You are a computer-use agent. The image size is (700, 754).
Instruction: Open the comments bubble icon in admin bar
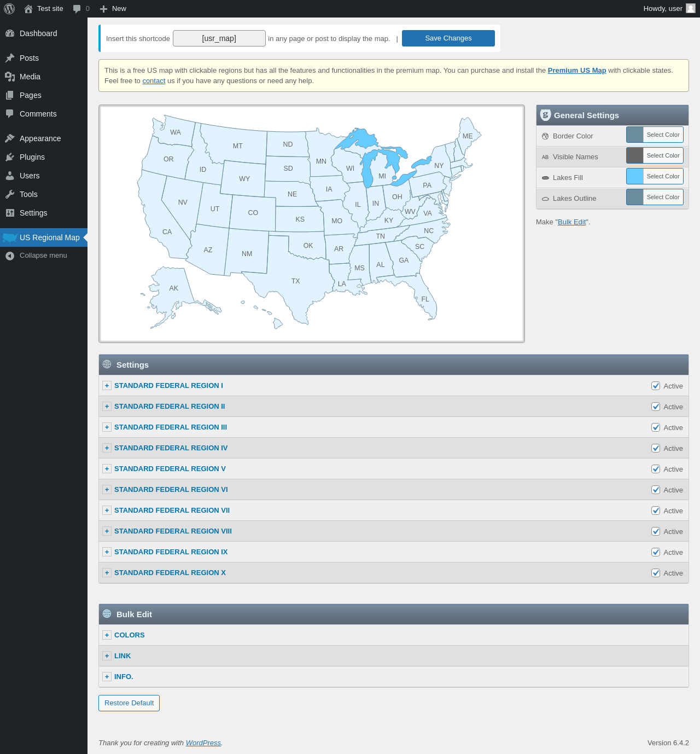[x=77, y=9]
